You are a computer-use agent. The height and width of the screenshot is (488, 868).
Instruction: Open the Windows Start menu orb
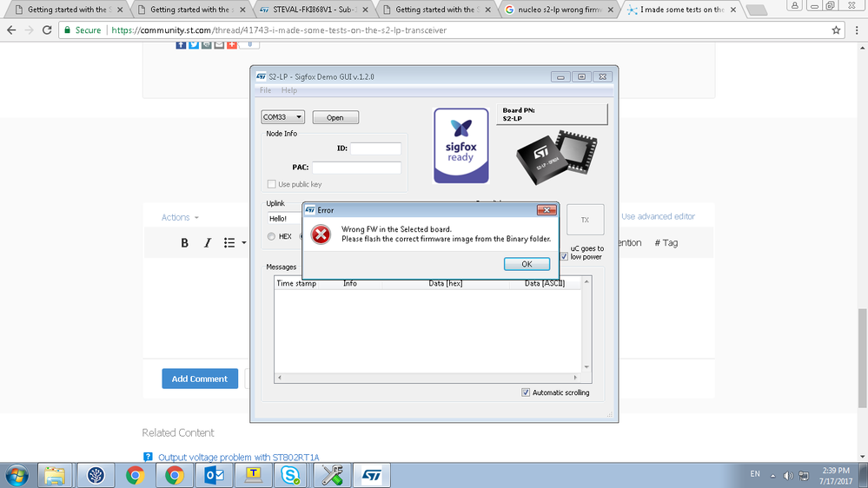point(17,475)
